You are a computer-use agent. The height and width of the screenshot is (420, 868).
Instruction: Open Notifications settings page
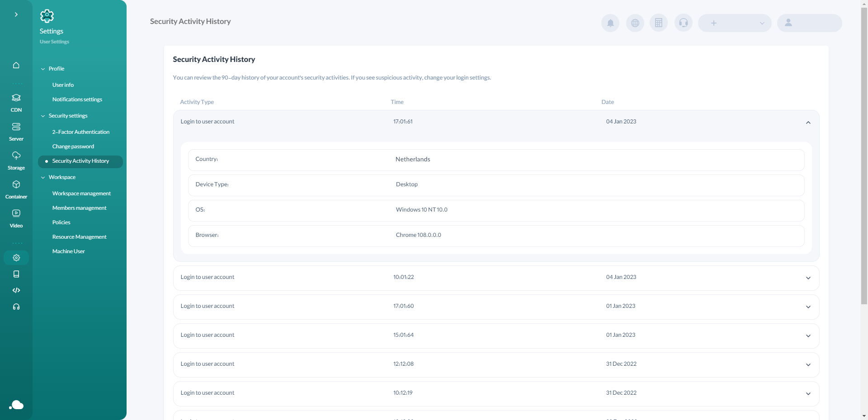coord(77,99)
